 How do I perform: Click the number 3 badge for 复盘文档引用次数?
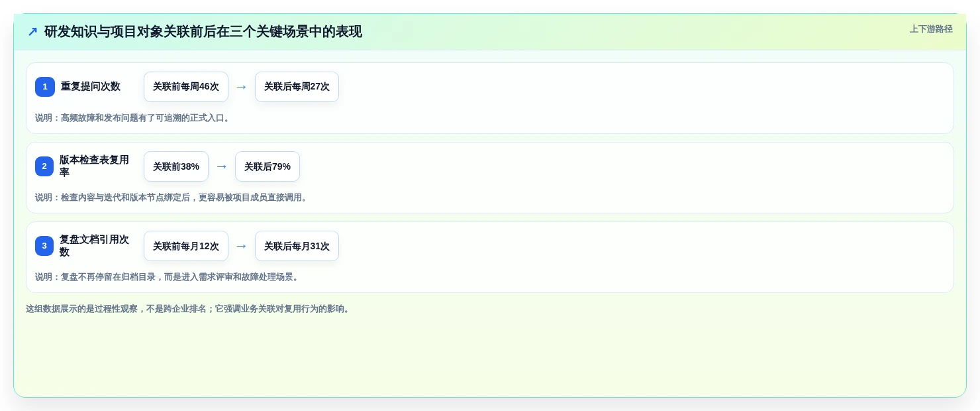tap(44, 246)
